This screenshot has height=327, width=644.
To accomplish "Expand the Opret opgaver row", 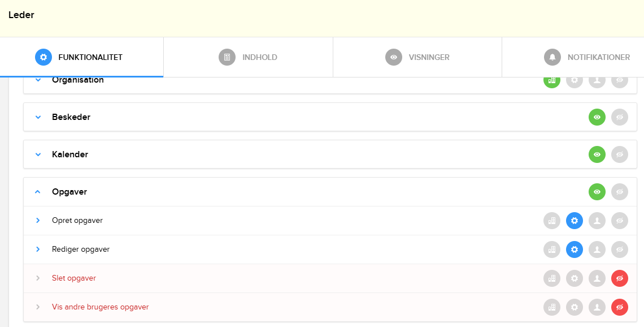I will click(x=37, y=221).
